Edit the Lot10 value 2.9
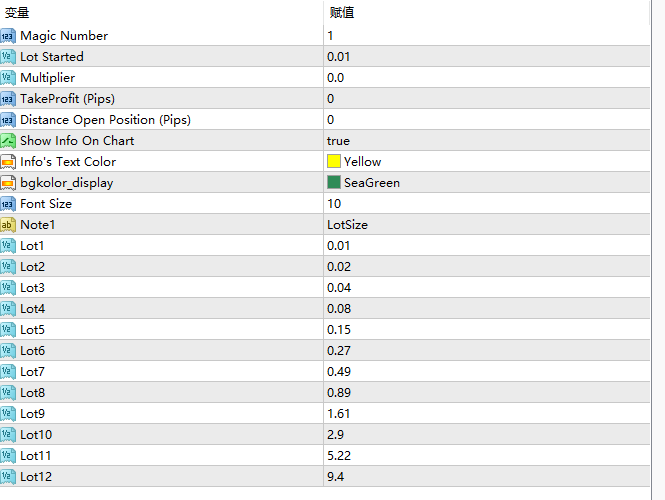The image size is (665, 500). (x=335, y=435)
